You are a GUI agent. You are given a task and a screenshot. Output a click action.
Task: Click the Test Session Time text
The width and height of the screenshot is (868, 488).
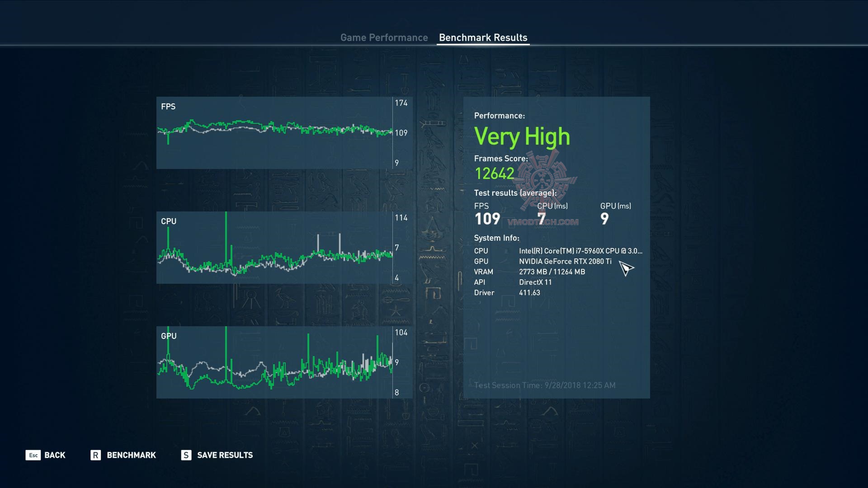click(544, 385)
